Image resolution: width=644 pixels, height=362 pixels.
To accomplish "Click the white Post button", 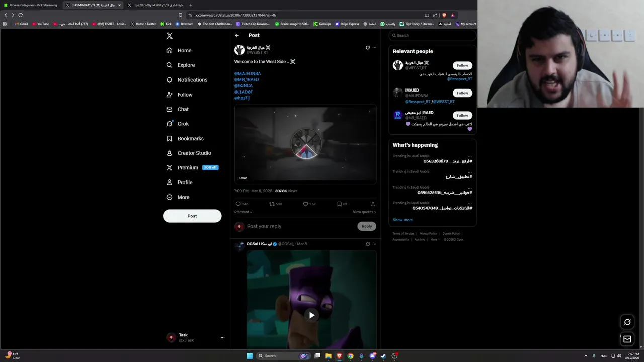I will [x=192, y=216].
